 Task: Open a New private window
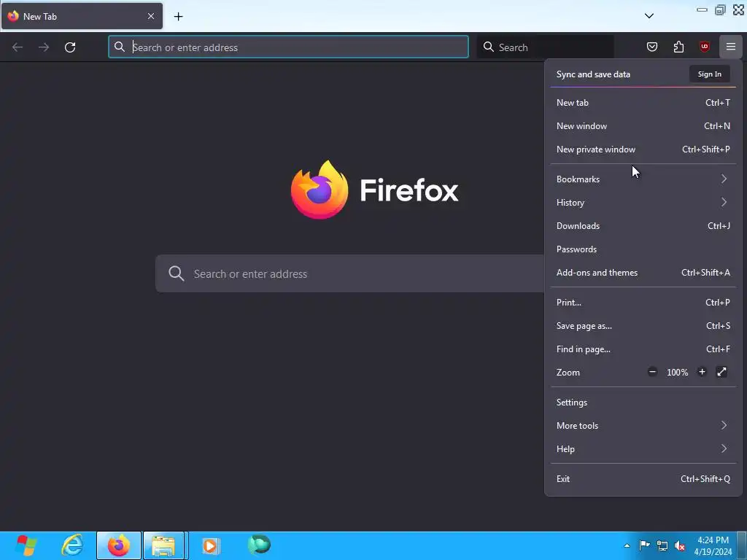click(643, 149)
